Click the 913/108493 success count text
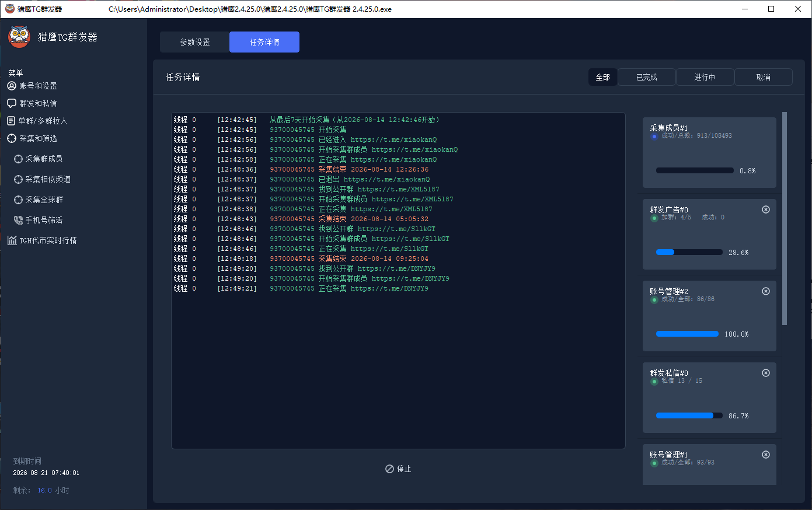The height and width of the screenshot is (510, 812). click(x=714, y=135)
